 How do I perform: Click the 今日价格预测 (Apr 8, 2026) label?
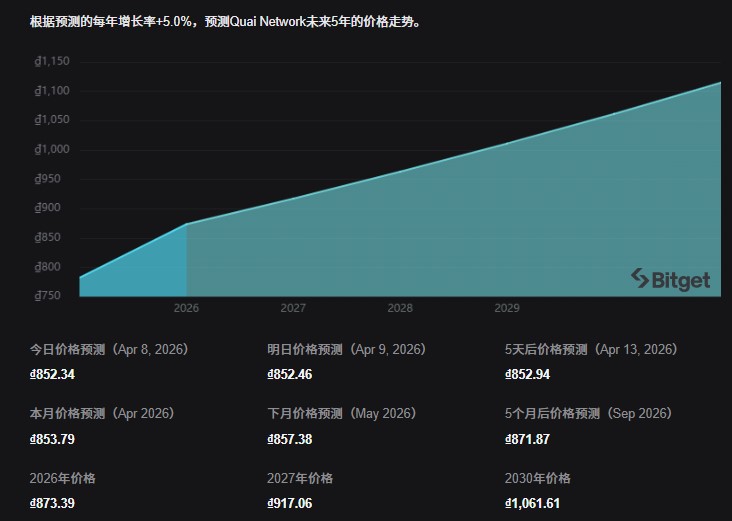tap(109, 350)
